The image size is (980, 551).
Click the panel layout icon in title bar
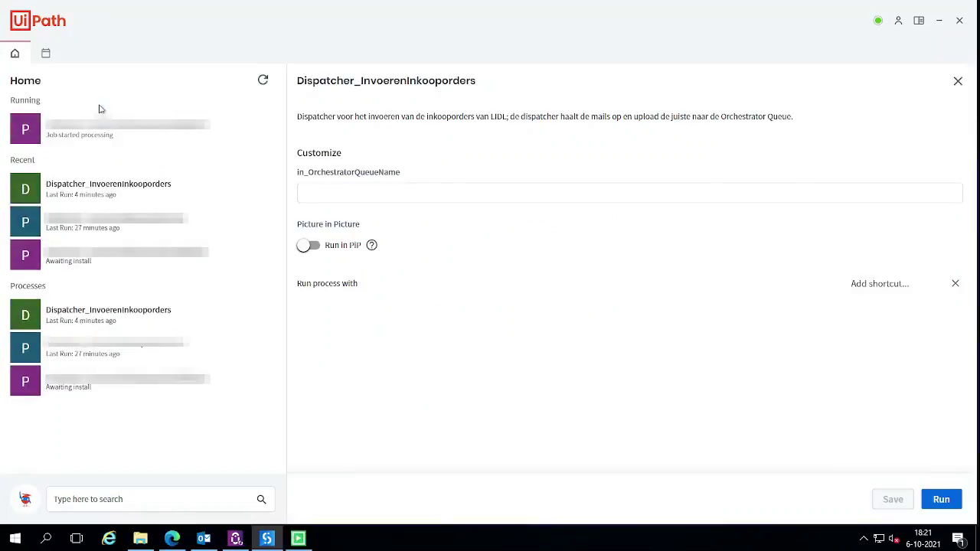pos(919,21)
